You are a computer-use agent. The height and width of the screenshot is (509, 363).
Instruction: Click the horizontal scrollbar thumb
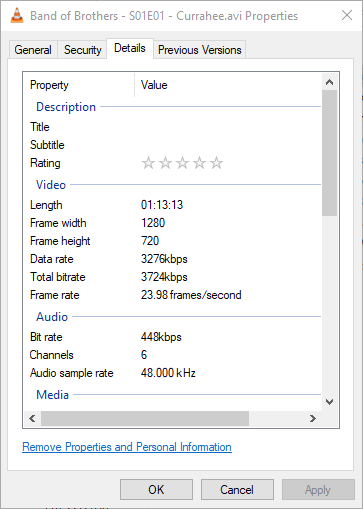(145, 418)
